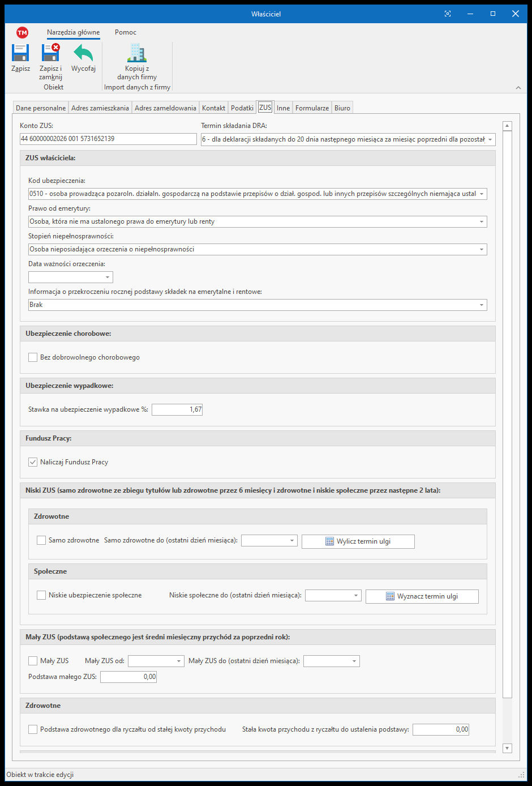Click the Wylicz termin ulgi button
Viewport: 532px width, 786px height.
point(358,541)
